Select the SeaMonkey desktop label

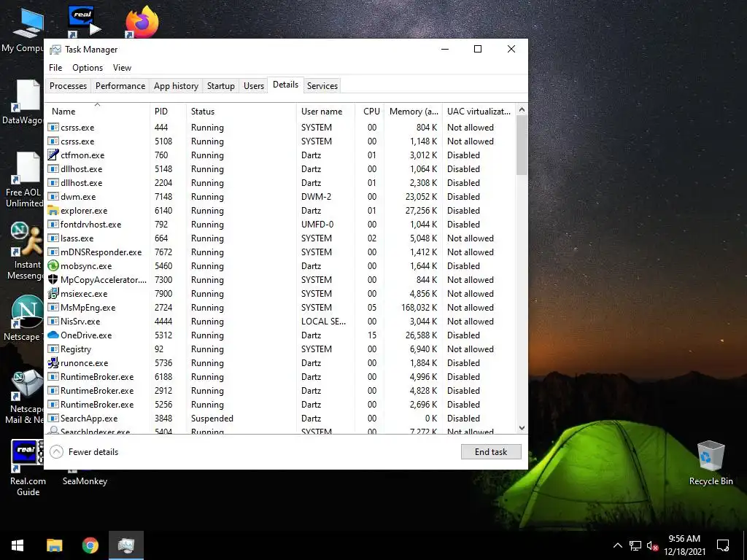[85, 481]
